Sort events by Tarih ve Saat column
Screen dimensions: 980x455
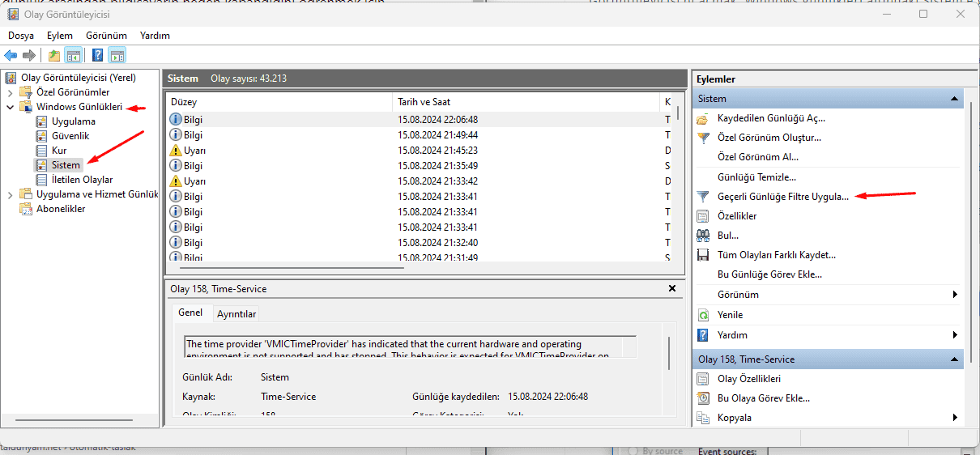pyautogui.click(x=526, y=102)
